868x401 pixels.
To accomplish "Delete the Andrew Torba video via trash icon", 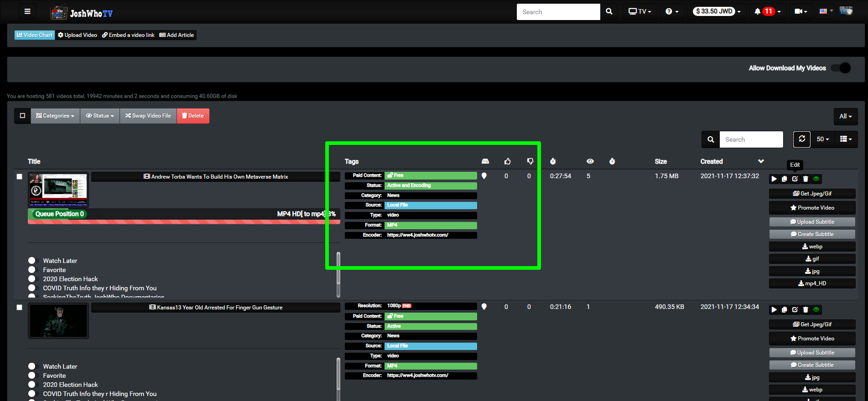I will pyautogui.click(x=806, y=179).
